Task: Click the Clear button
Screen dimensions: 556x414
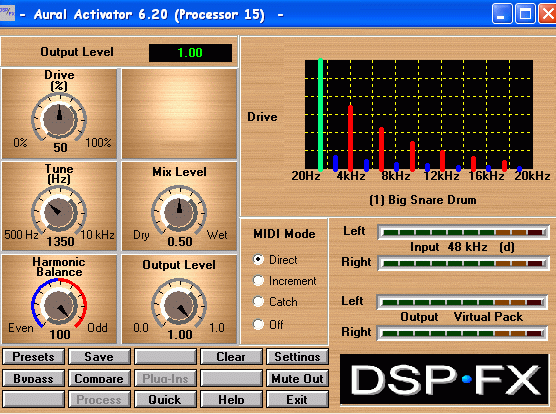Action: click(231, 357)
